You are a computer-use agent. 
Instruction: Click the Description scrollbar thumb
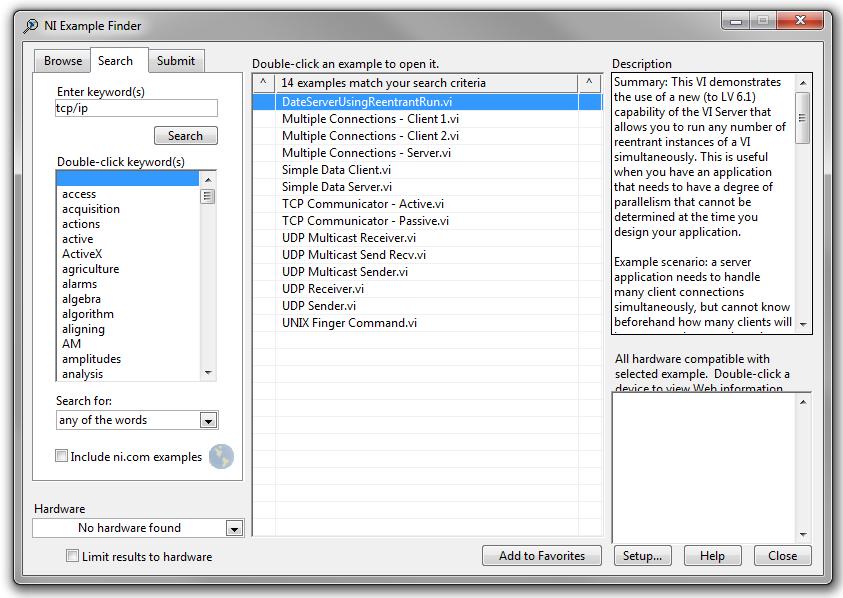click(803, 118)
